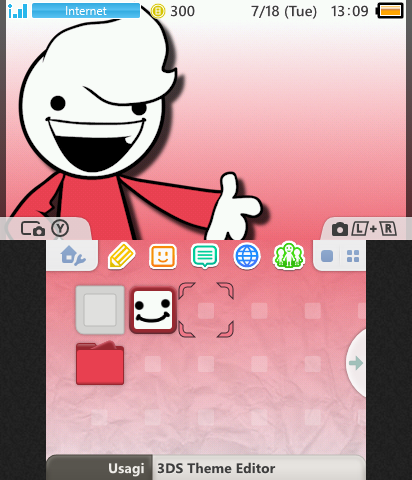Shrink icons with the single-square view button
This screenshot has width=412, height=480.
(327, 256)
